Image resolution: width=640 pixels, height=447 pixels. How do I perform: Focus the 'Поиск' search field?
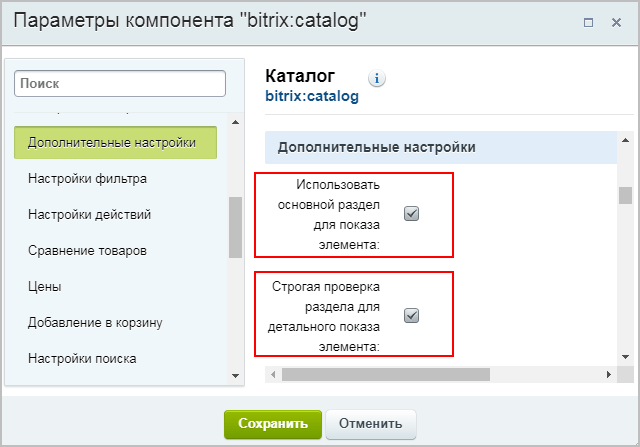[120, 83]
